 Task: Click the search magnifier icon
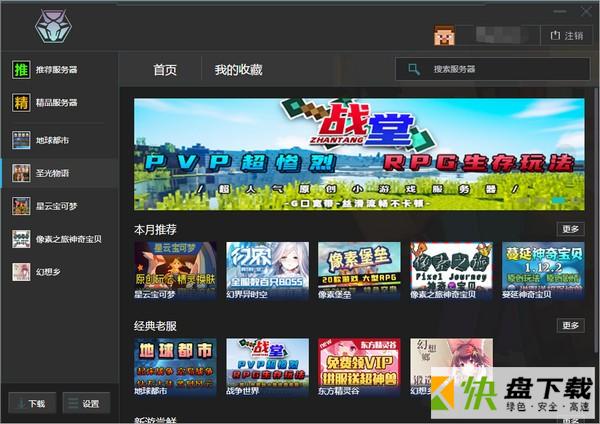point(414,69)
